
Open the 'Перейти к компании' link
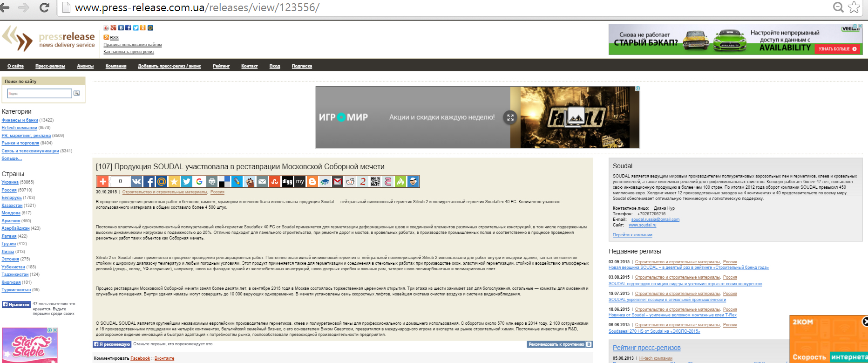(632, 235)
